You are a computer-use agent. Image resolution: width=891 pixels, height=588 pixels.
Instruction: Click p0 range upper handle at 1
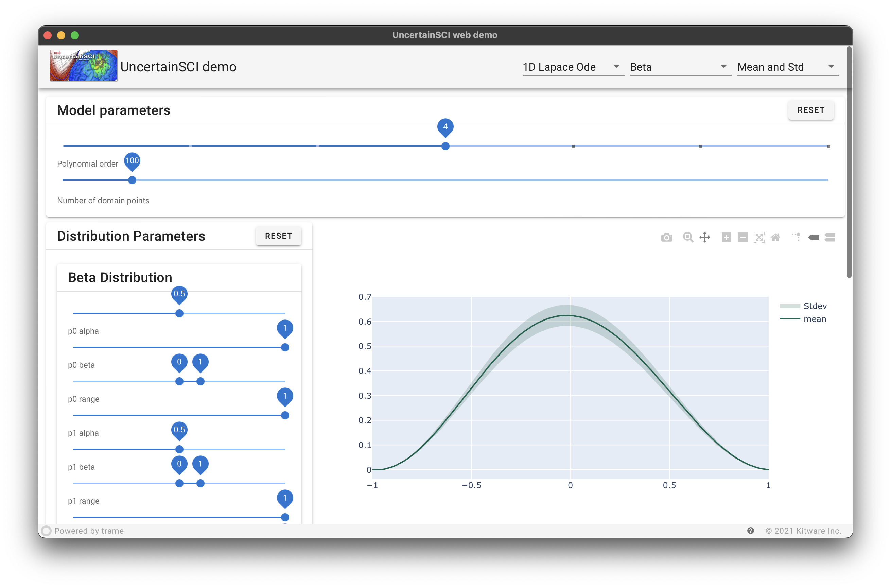tap(200, 382)
